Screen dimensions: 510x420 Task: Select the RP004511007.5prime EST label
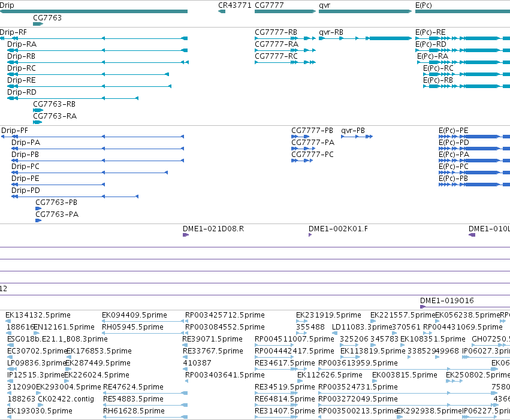click(294, 339)
